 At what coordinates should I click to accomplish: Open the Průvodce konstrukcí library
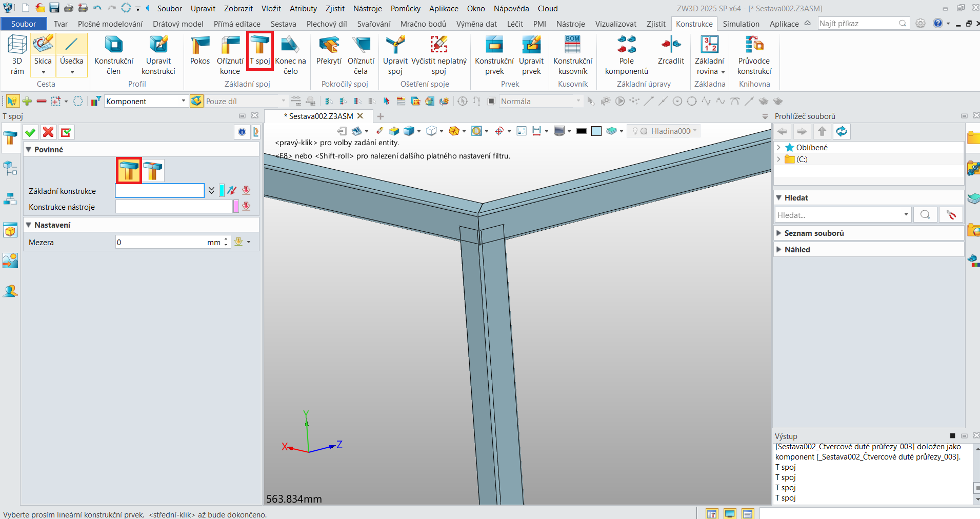click(754, 54)
